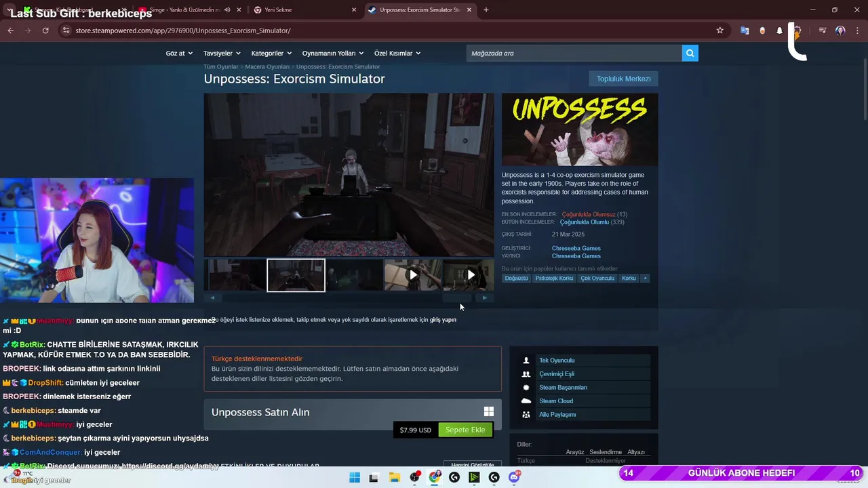Open Google Chrome from the taskbar
The width and height of the screenshot is (868, 488).
click(x=435, y=477)
